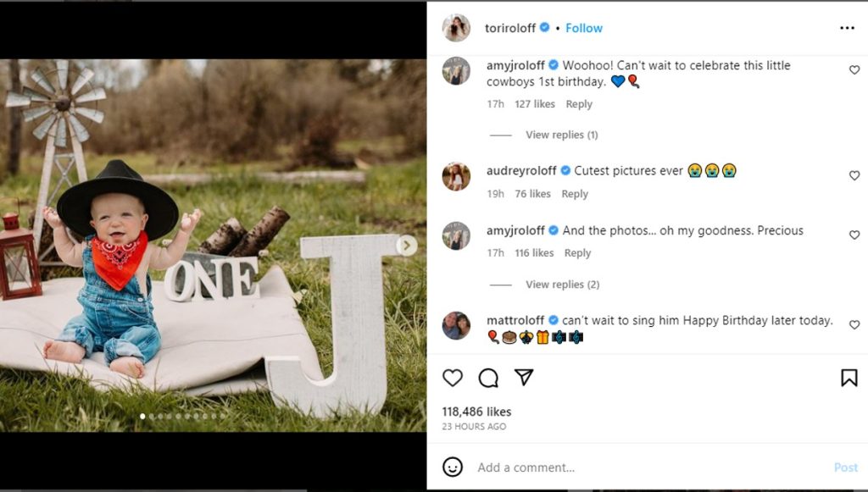Follow toriroloff
Image resolution: width=868 pixels, height=492 pixels.
[x=584, y=28]
